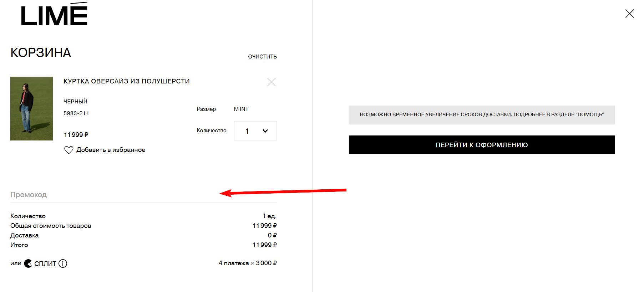
Task: Click the article number 5983-211
Action: coord(76,113)
